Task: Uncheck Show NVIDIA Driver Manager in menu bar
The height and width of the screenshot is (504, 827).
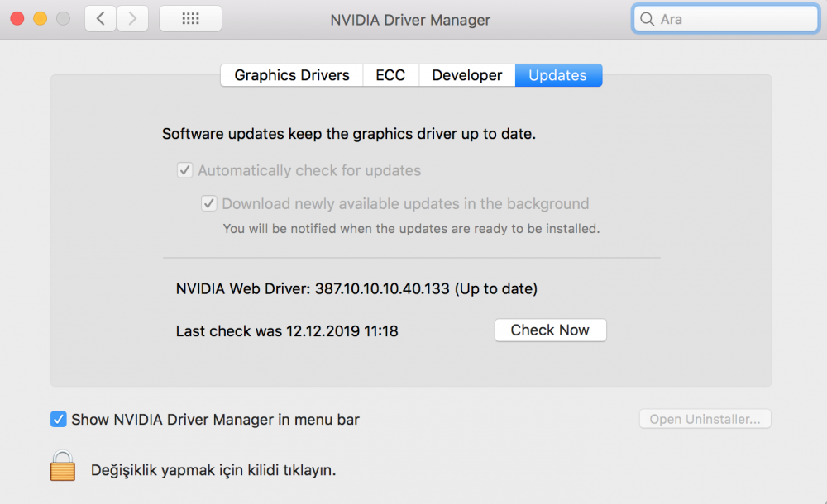Action: (59, 419)
